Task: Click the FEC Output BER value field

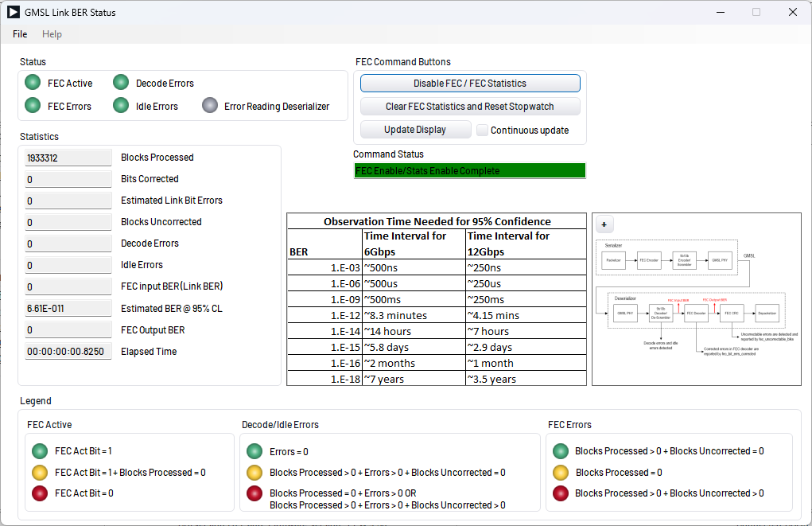Action: click(68, 329)
